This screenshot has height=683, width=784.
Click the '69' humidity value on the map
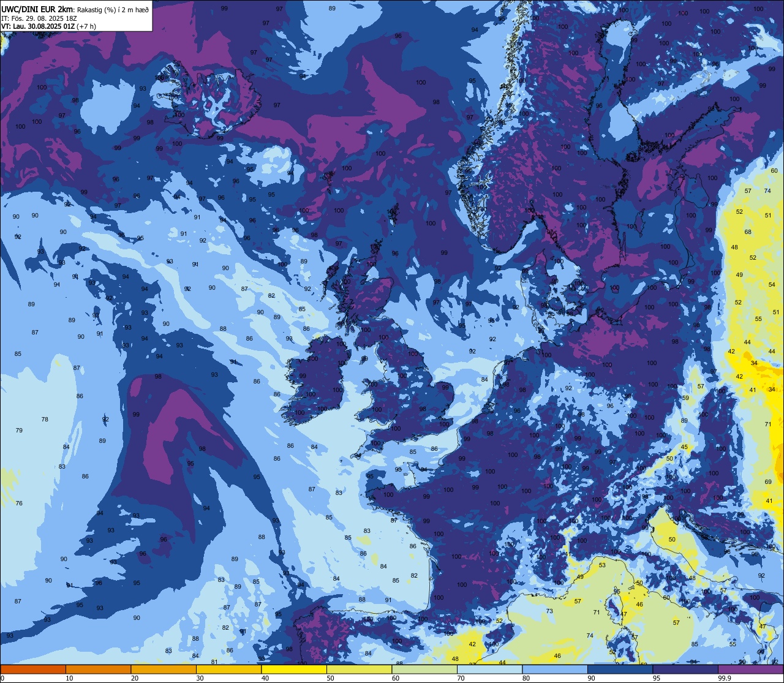768,482
